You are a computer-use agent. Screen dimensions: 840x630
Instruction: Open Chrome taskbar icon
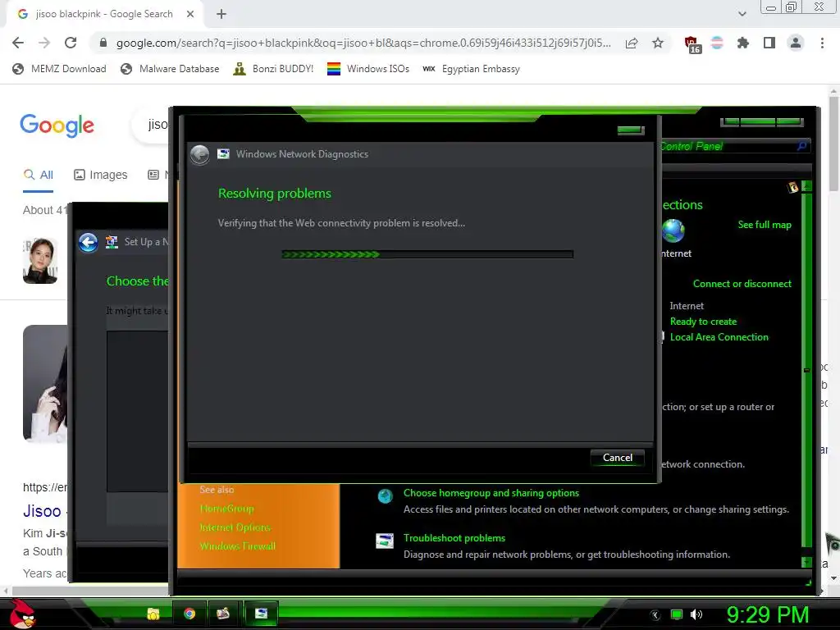[x=189, y=614]
